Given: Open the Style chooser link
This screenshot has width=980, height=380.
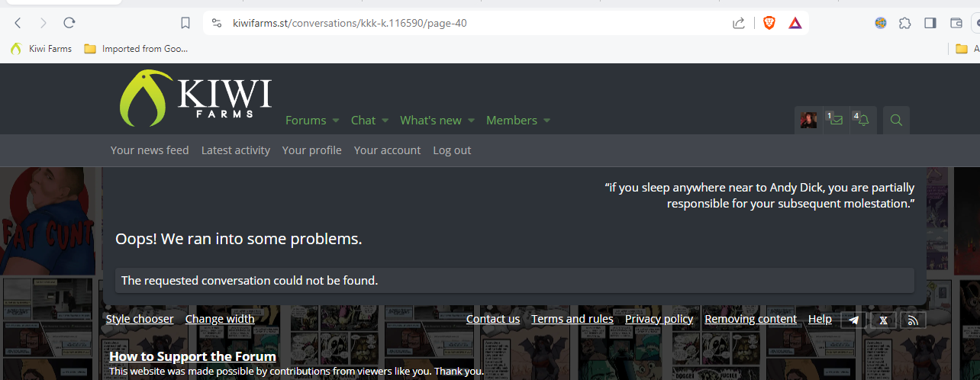Looking at the screenshot, I should point(140,319).
